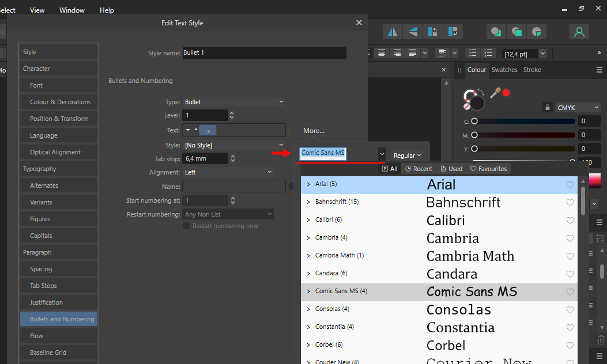Switch to the Stroke tab
Image resolution: width=607 pixels, height=364 pixels.
pos(532,70)
